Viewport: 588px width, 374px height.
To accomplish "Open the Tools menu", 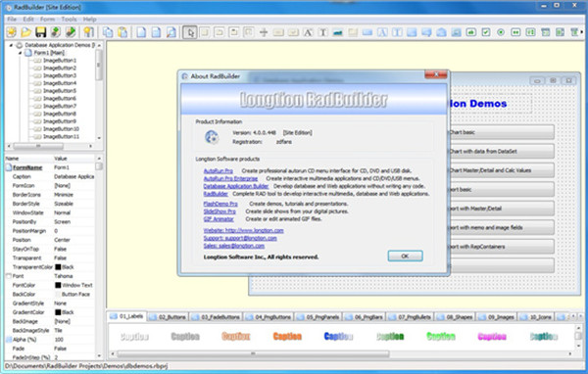I will tap(69, 20).
